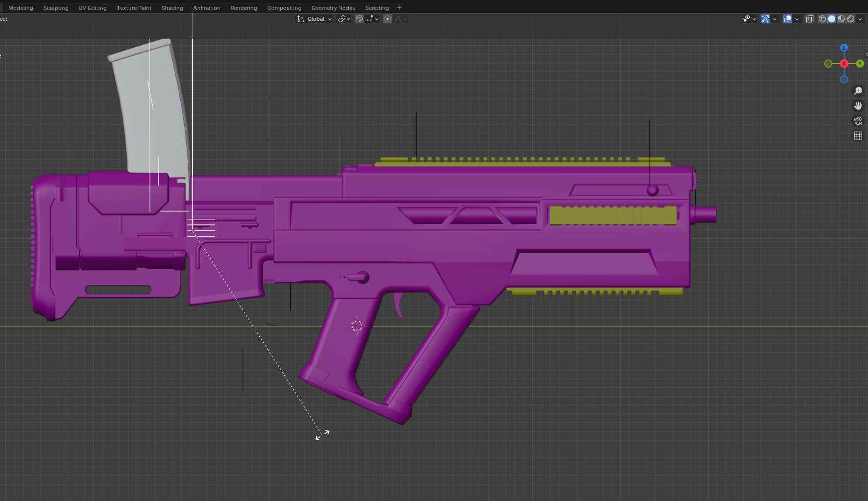The width and height of the screenshot is (868, 501).
Task: Add a new workspace with plus button
Action: 399,8
